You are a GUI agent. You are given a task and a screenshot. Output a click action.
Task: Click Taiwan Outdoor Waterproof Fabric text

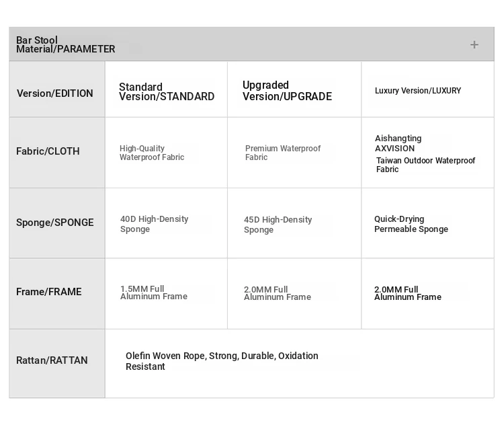tap(425, 165)
